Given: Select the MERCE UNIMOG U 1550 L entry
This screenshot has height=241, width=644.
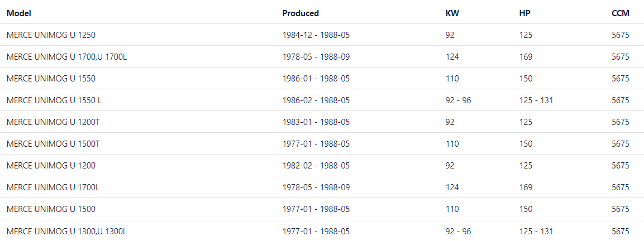Looking at the screenshot, I should tap(54, 100).
